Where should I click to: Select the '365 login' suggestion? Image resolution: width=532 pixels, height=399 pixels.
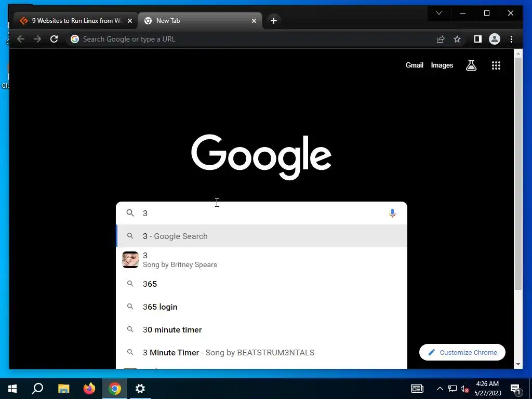coord(261,307)
